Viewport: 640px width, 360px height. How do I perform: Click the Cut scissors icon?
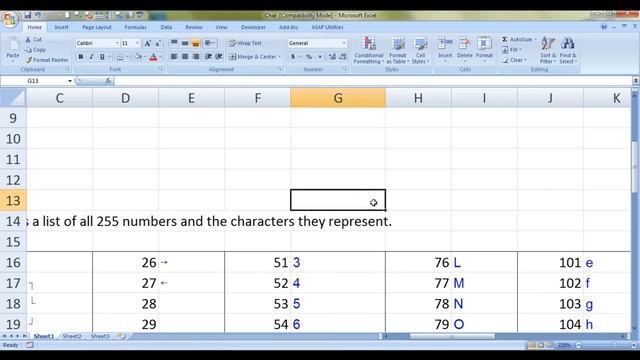[x=28, y=39]
